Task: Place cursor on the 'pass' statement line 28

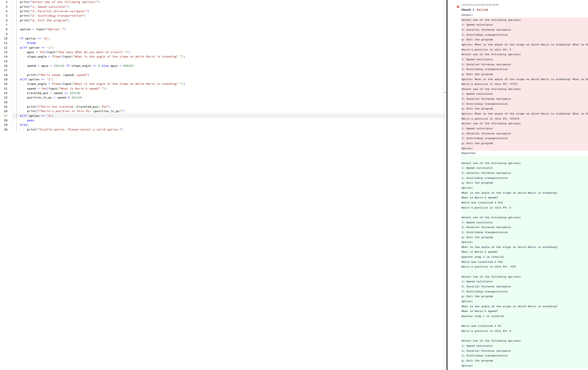Action: (x=31, y=120)
